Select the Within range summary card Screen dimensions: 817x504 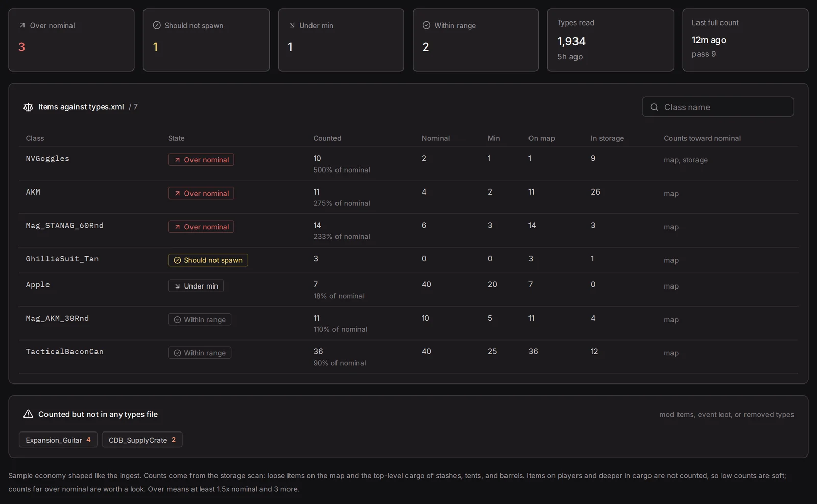click(475, 40)
